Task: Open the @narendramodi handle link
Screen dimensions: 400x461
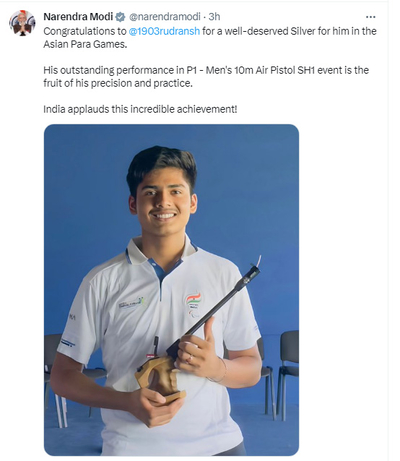Action: point(164,17)
